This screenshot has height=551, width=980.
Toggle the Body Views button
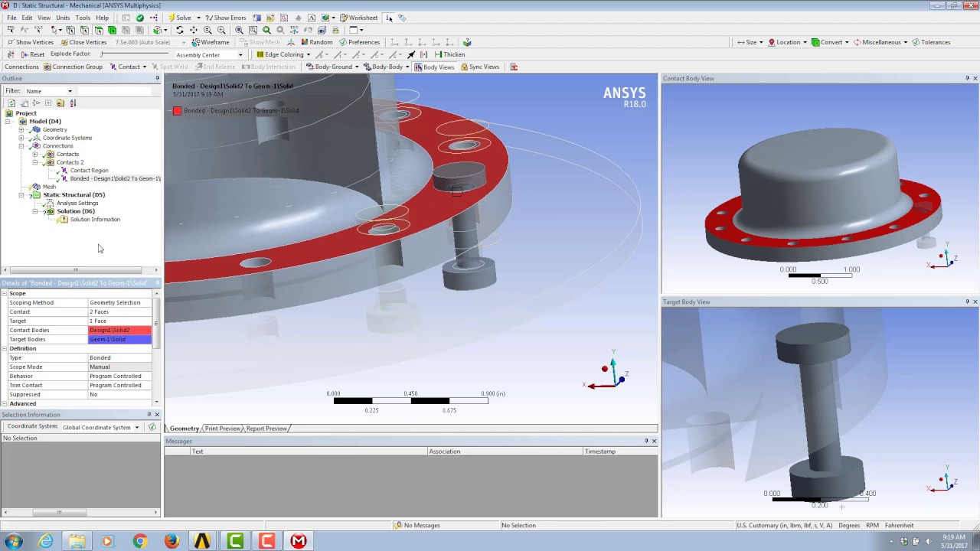(434, 67)
